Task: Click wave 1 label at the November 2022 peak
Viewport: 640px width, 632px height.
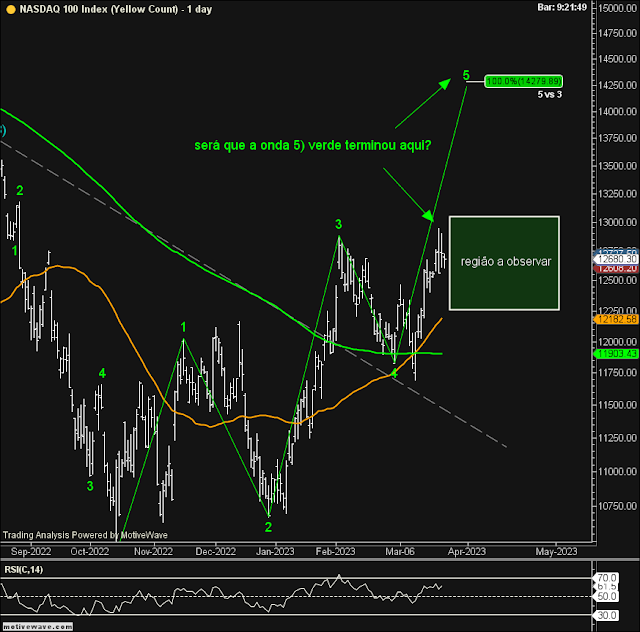Action: pos(183,327)
